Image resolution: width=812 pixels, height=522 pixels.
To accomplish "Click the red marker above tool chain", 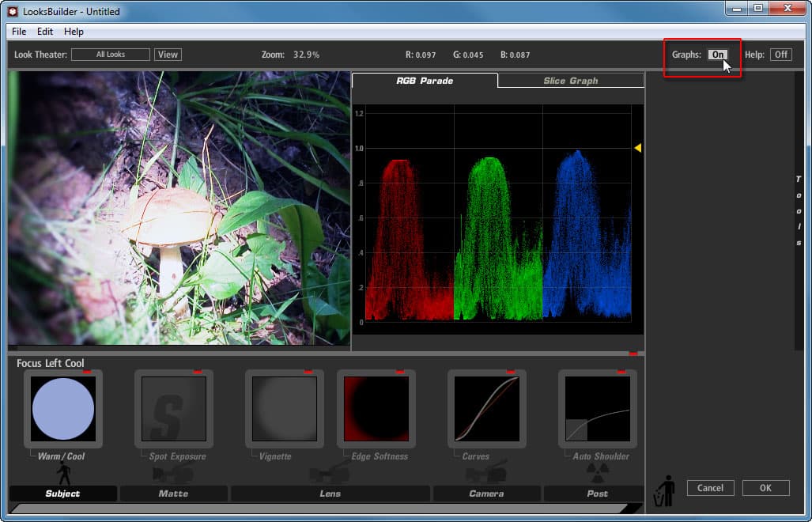I will tap(633, 354).
